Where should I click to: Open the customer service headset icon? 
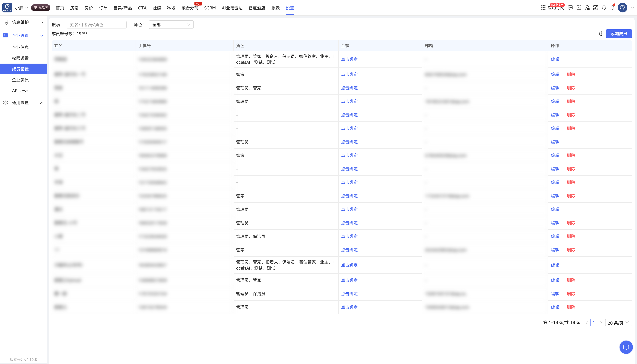click(x=604, y=8)
